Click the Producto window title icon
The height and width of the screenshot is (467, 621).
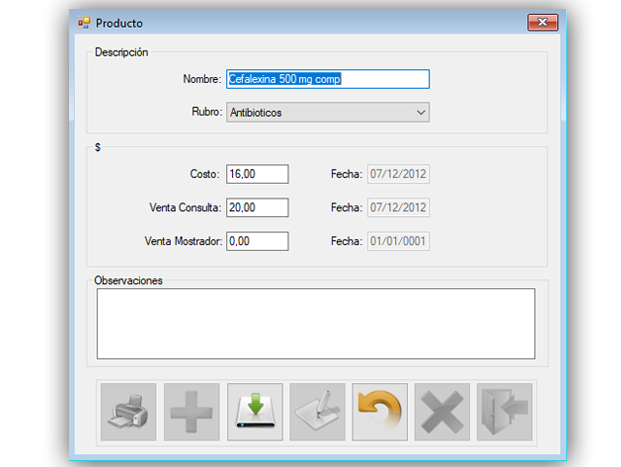84,23
